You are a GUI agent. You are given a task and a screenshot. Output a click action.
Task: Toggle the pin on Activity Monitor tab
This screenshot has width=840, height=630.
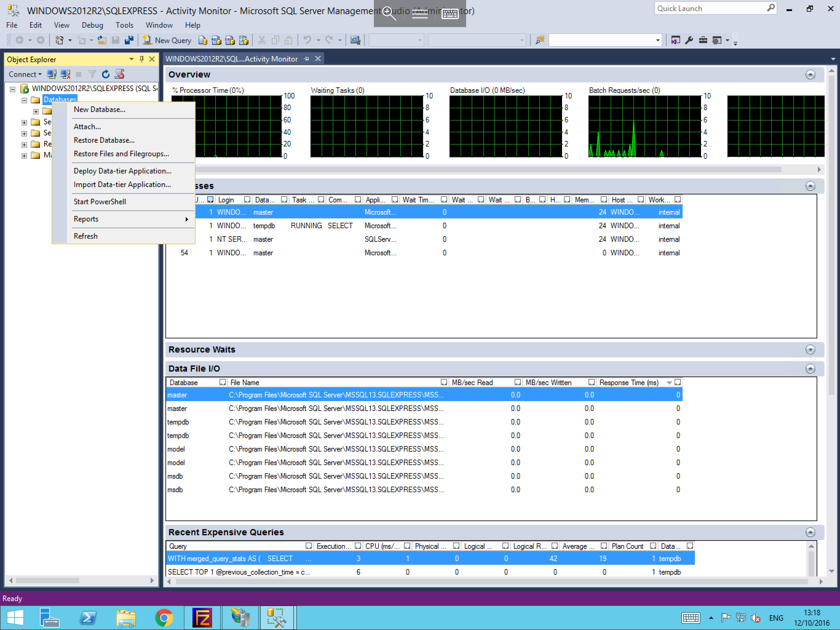[x=307, y=59]
